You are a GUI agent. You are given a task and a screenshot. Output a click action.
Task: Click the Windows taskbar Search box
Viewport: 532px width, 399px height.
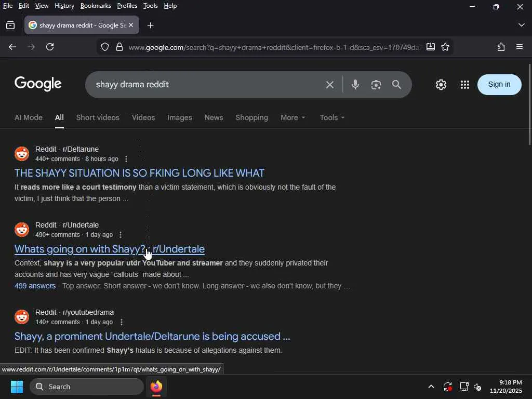[x=87, y=387]
